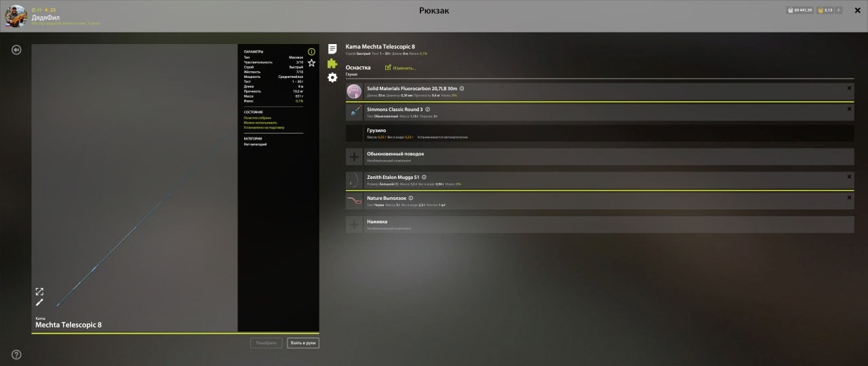Viewport: 868px width, 366px height.
Task: Click the Изменить... rig type link
Action: click(x=404, y=68)
